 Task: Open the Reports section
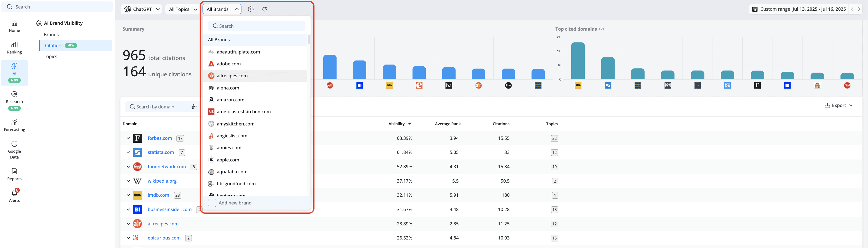coord(15,175)
